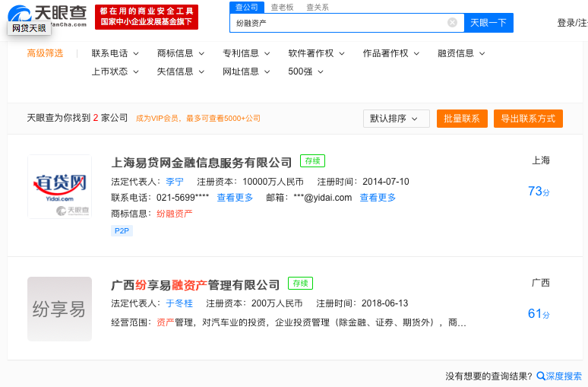Viewport: 588px width, 387px height.
Task: Expand the 商标信息 filter dropdown
Action: coord(181,54)
